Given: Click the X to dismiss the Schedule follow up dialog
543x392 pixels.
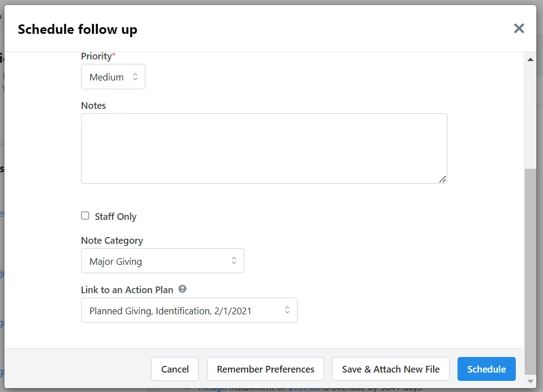Looking at the screenshot, I should [519, 28].
